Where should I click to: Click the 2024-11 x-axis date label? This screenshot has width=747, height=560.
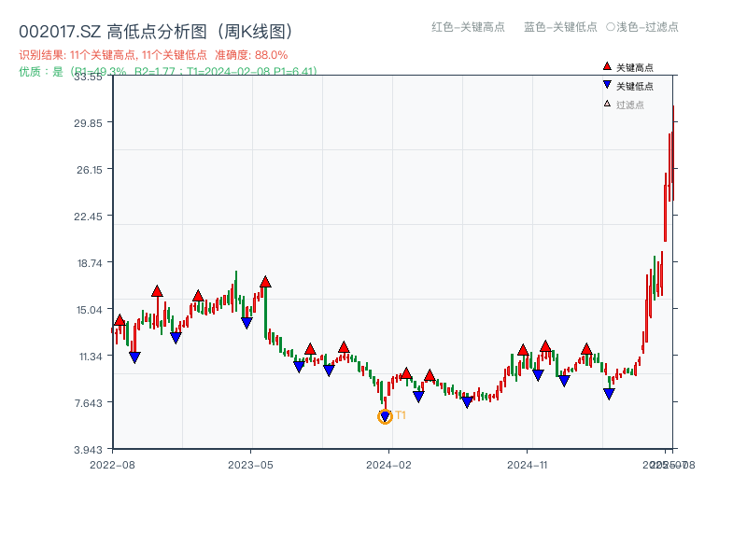click(527, 465)
